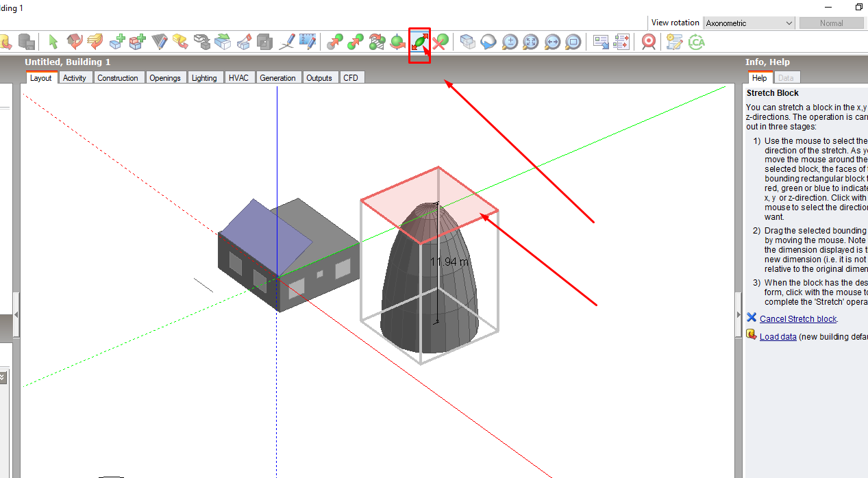Click the Add new block icon
The image size is (868, 478).
click(117, 42)
